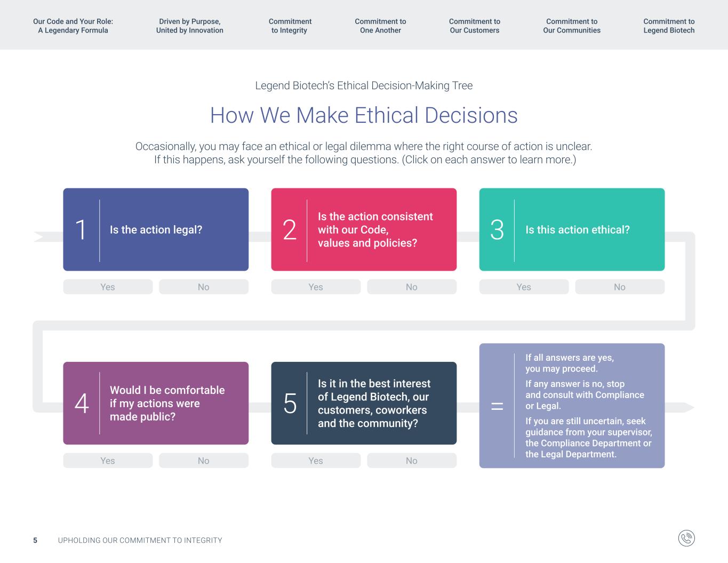Answer No to 'Is the action legal?'
The height and width of the screenshot is (563, 728).
(204, 287)
